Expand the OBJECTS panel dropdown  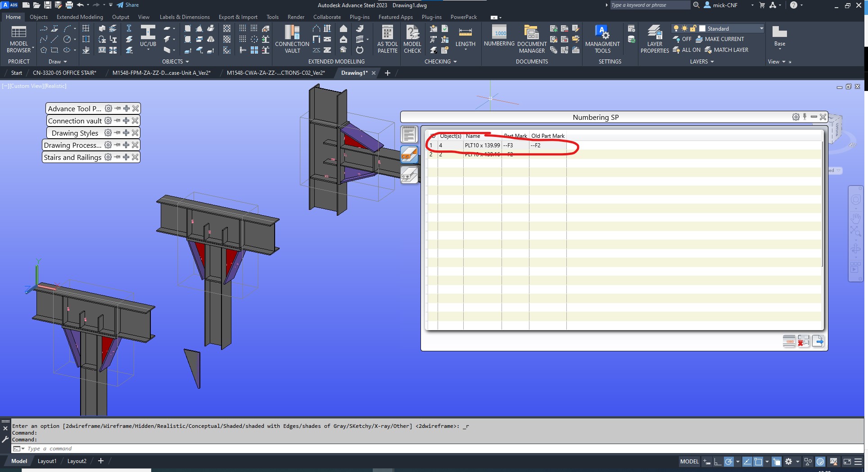pyautogui.click(x=187, y=62)
